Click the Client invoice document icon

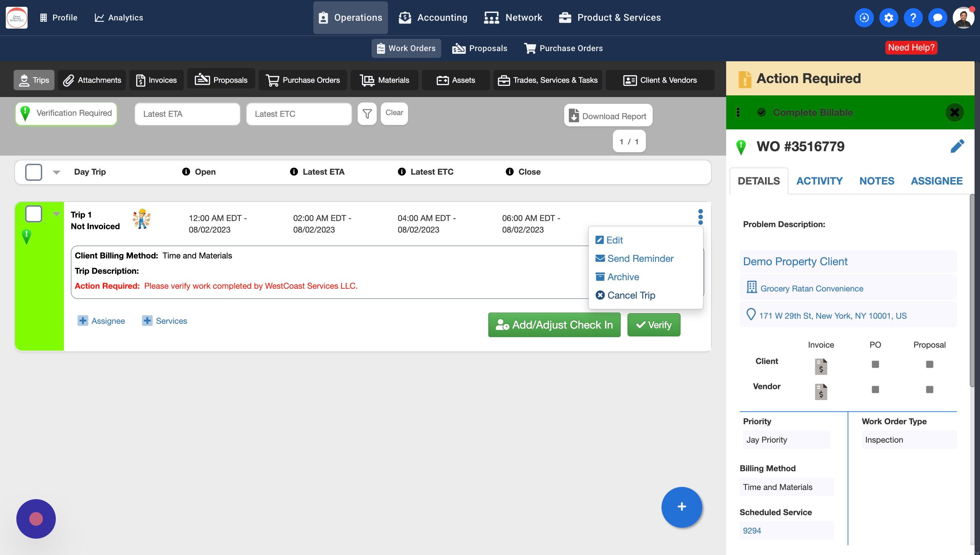coord(821,366)
